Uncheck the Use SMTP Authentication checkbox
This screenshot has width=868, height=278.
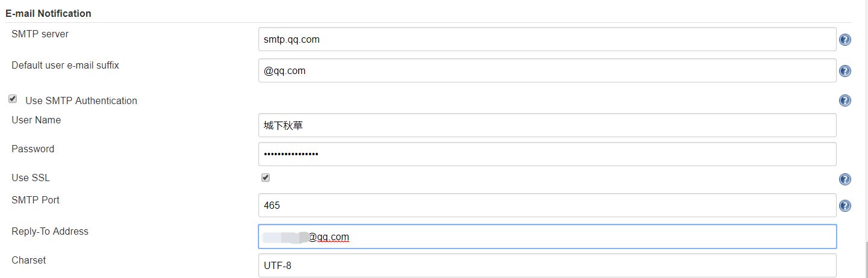(13, 99)
